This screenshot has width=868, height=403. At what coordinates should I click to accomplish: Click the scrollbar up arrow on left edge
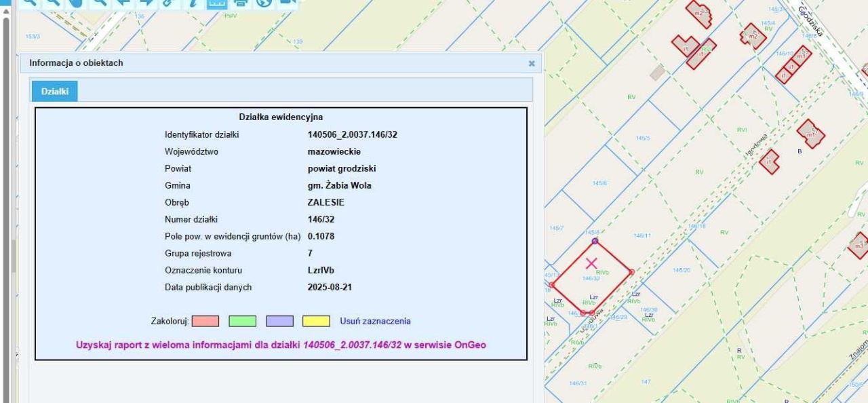pos(7,12)
